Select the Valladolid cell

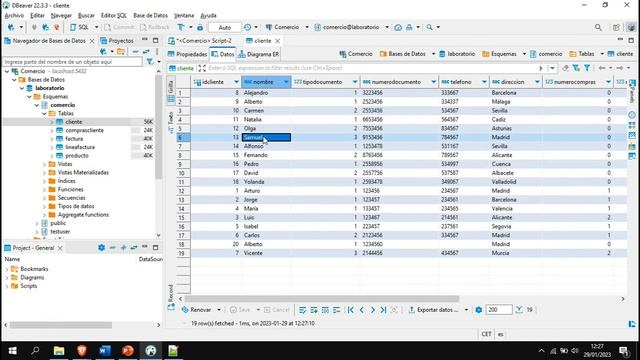click(x=516, y=182)
